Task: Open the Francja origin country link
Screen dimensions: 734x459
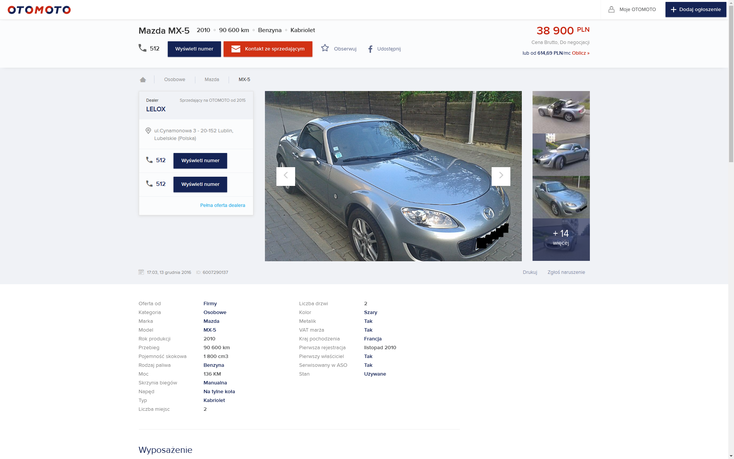Action: [x=373, y=339]
